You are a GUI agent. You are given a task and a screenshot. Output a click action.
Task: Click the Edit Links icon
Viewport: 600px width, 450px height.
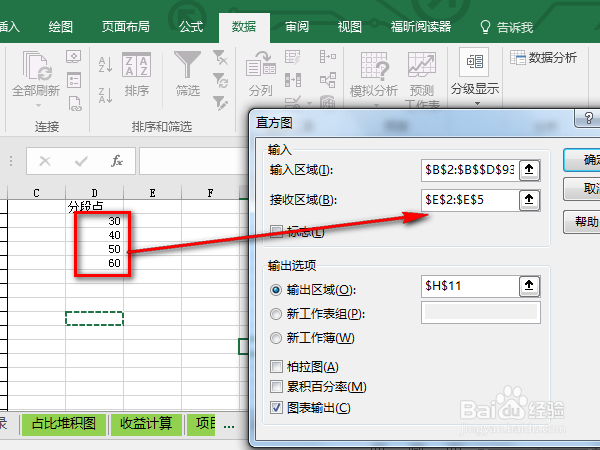click(75, 104)
